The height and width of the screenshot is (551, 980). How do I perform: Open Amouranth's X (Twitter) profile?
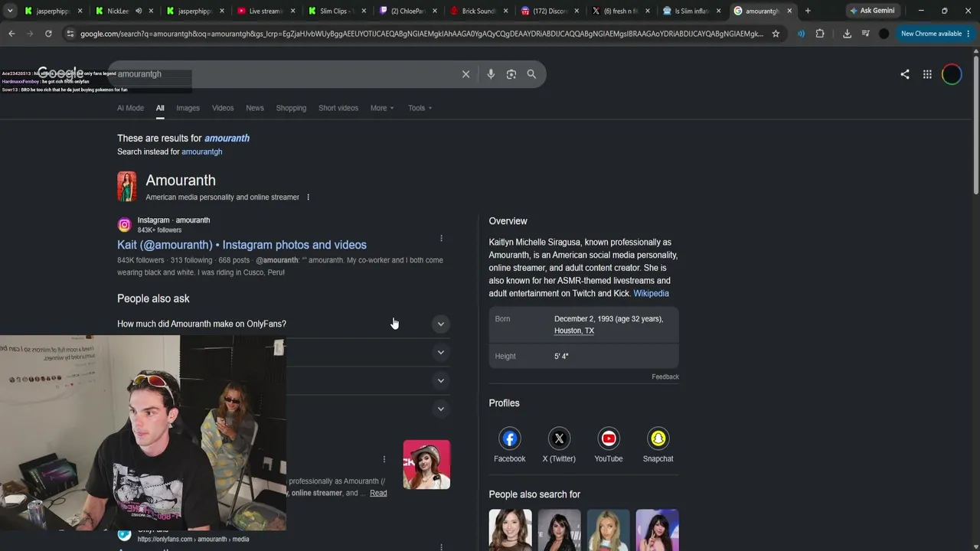point(559,445)
